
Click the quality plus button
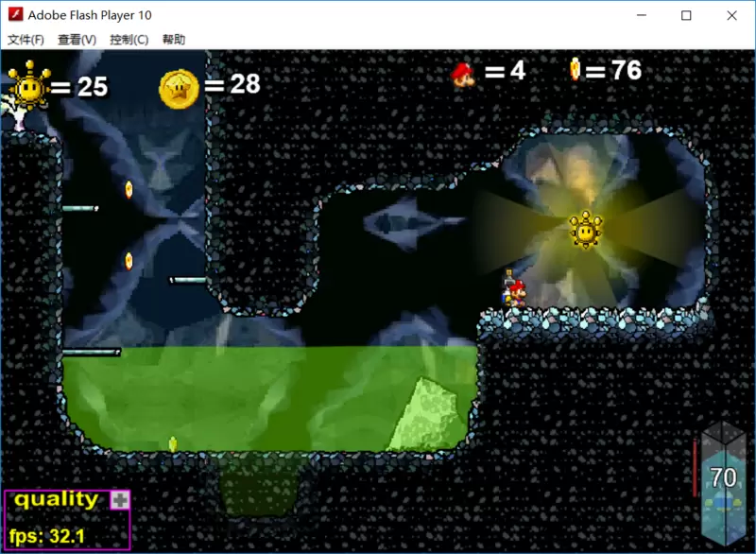tap(120, 499)
